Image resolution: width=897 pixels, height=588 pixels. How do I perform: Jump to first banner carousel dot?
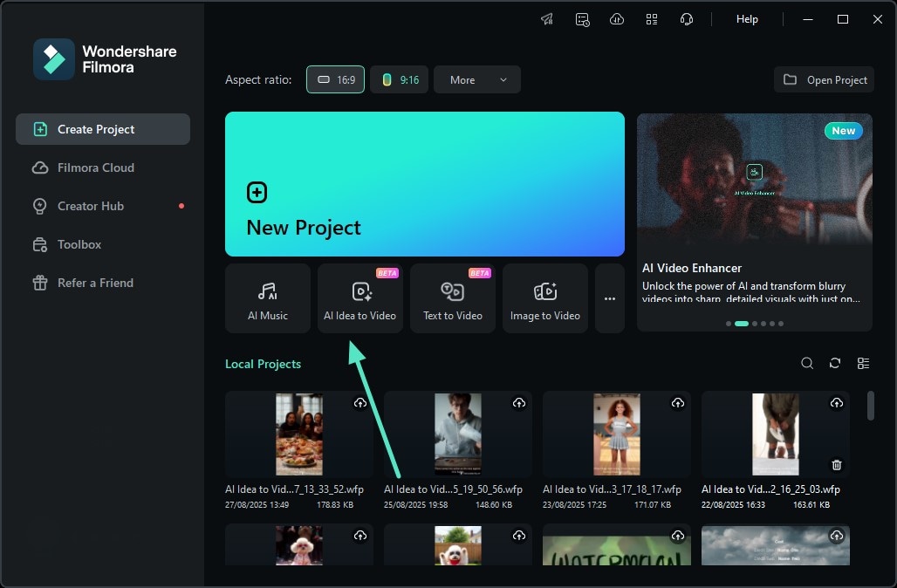(729, 324)
